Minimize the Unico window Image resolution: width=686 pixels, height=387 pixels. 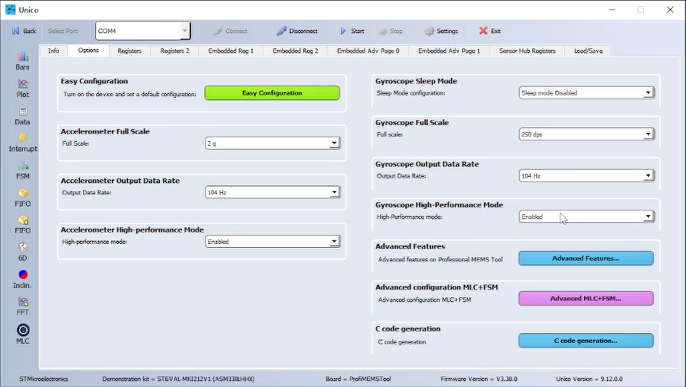coord(612,10)
